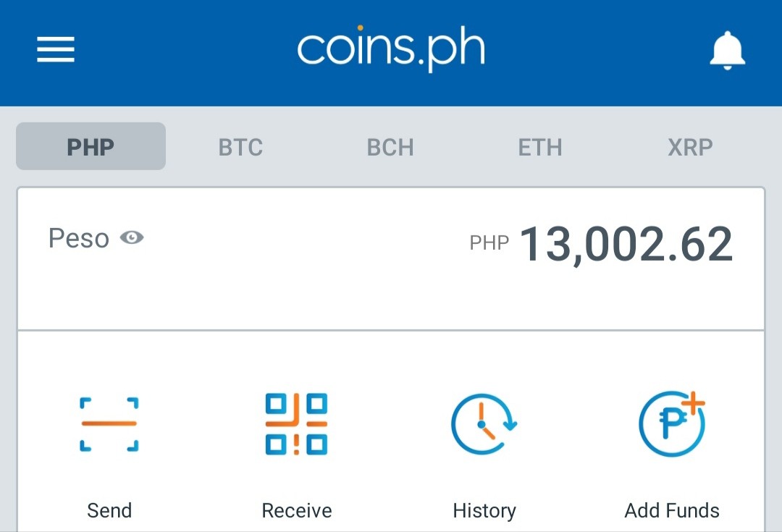The height and width of the screenshot is (532, 782).
Task: Tap the PHP currency prefix beside balance
Action: point(489,242)
